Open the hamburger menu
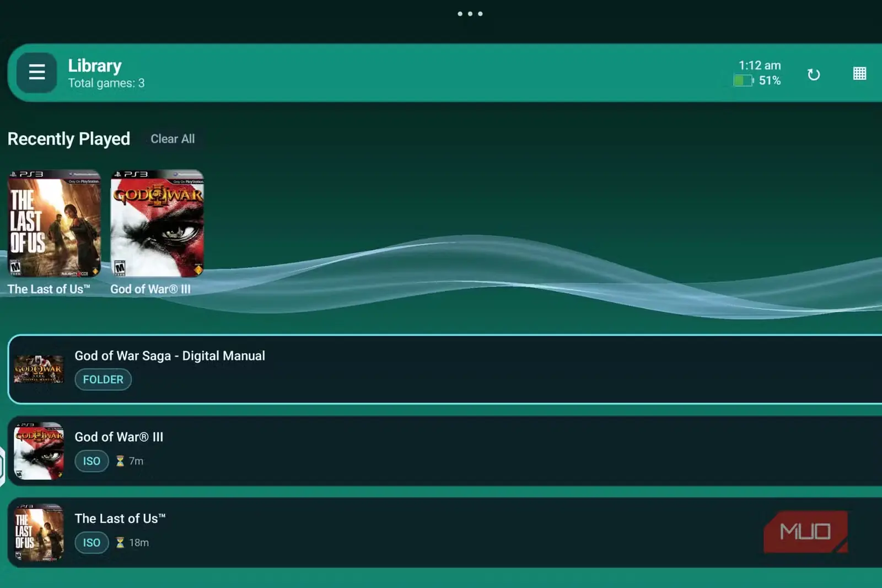Viewport: 882px width, 588px height. pos(36,72)
